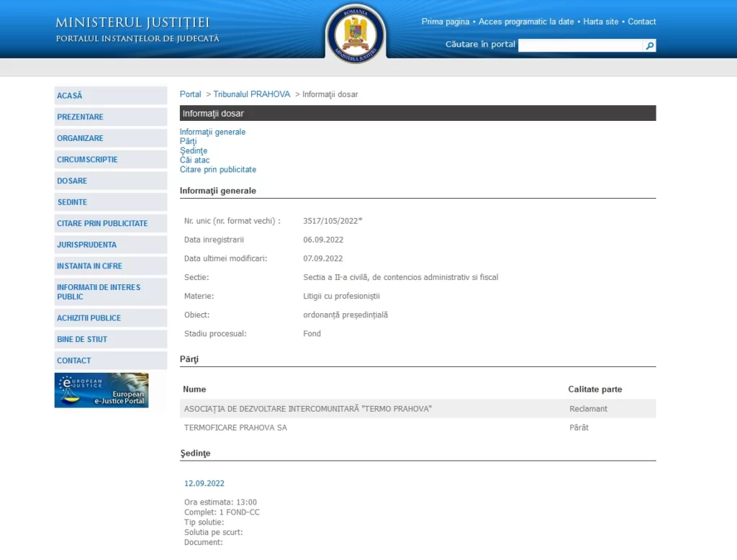Open the 12.09.2022 hearing date link
Image resolution: width=737 pixels, height=560 pixels.
[x=204, y=484]
